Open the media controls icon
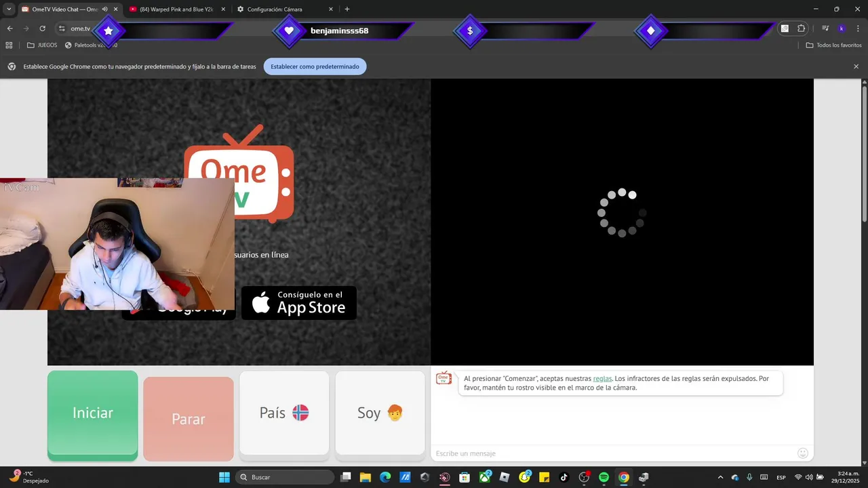Image resolution: width=868 pixels, height=488 pixels. (x=825, y=28)
